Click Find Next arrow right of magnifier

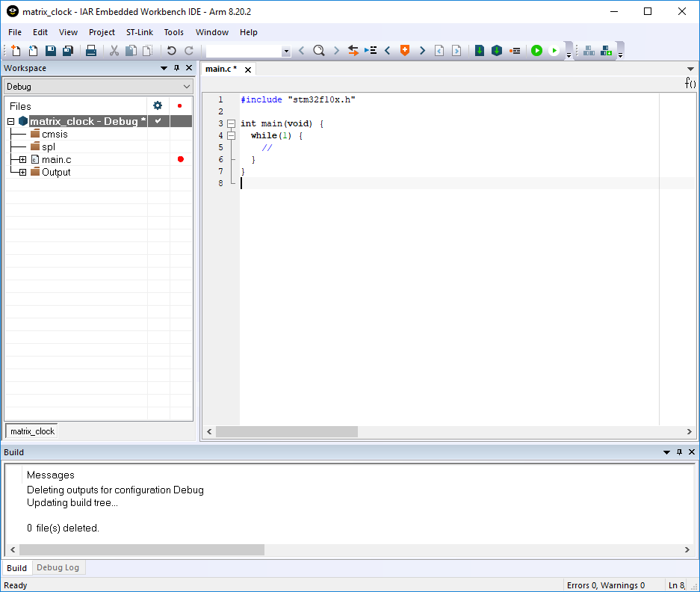click(336, 51)
